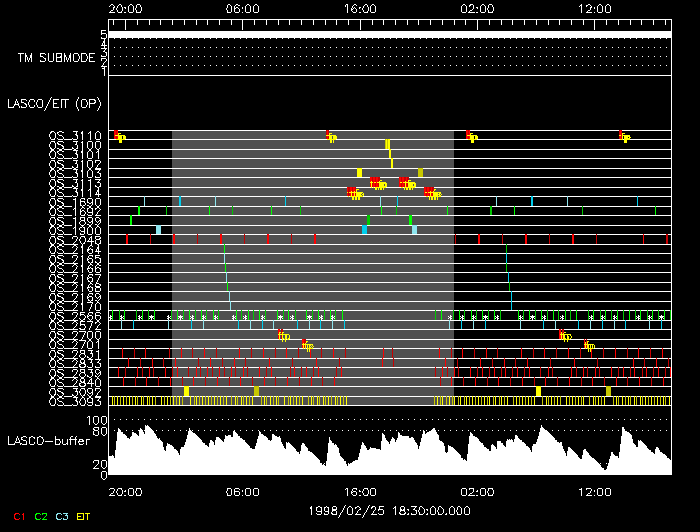Click the green C2 legend label
700x532 pixels.
tap(41, 516)
